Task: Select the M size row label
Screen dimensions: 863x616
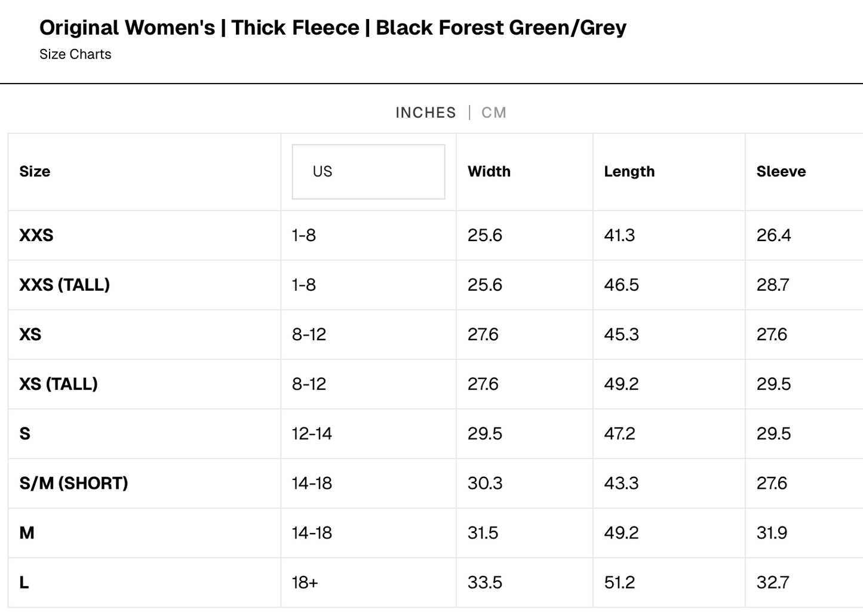Action: [27, 532]
